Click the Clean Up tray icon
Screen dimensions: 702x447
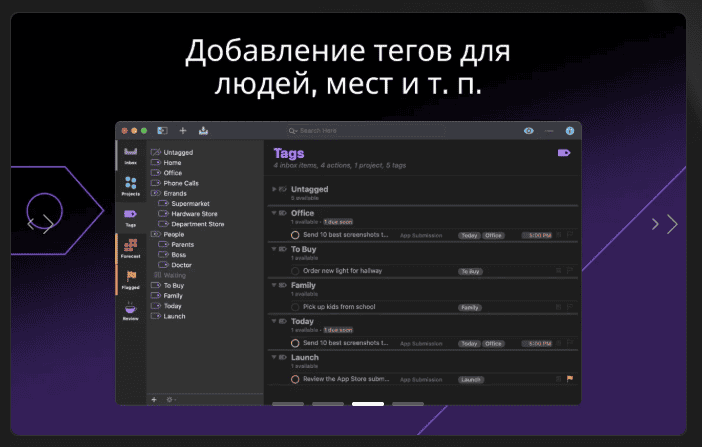203,130
